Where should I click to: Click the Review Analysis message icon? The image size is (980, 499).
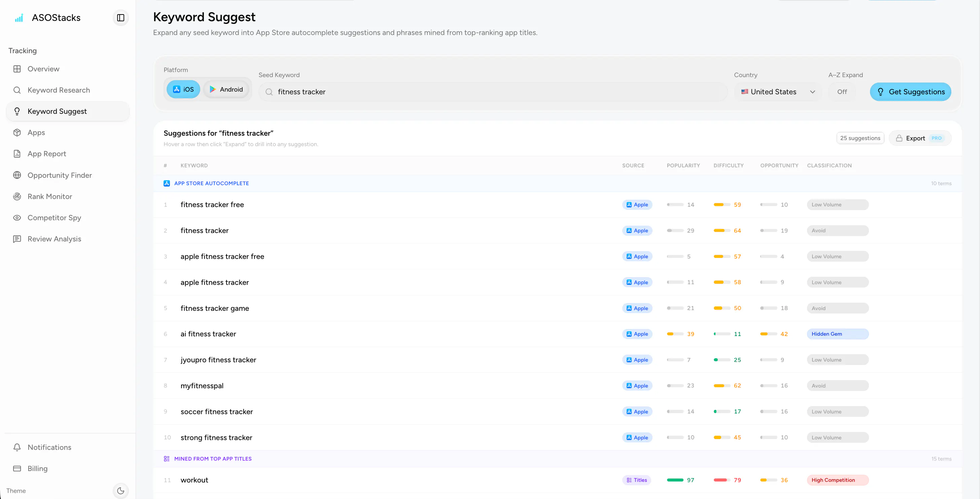click(17, 239)
